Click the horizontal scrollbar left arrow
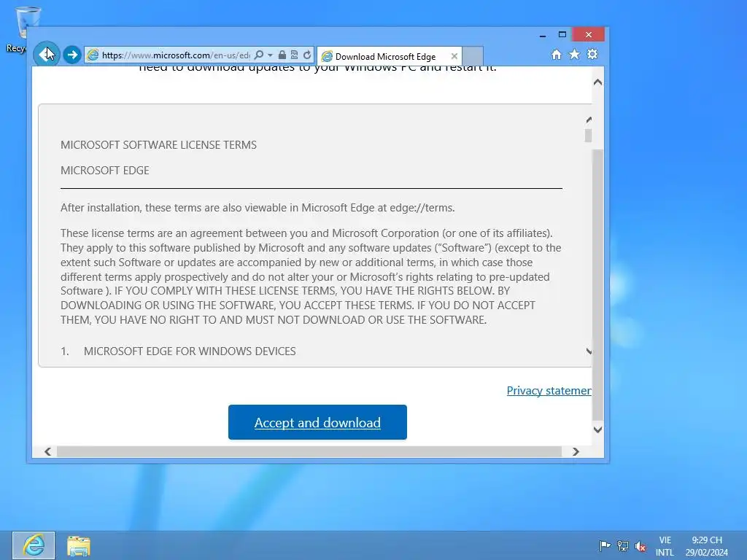This screenshot has width=747, height=560. coord(47,451)
